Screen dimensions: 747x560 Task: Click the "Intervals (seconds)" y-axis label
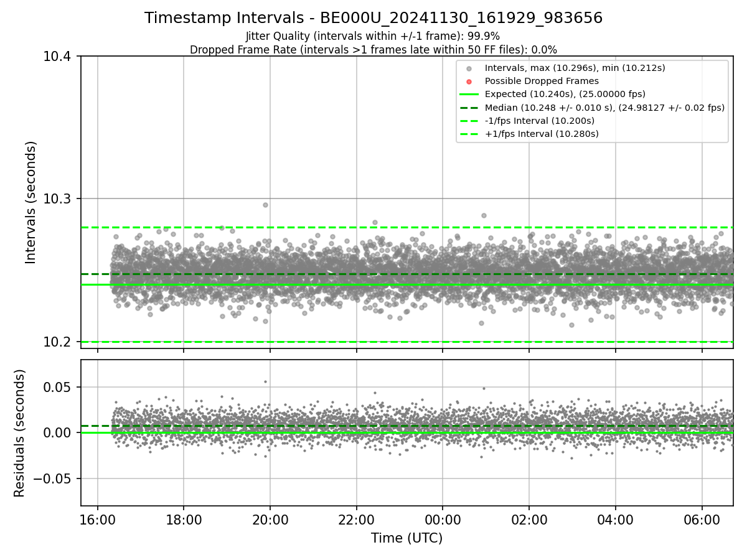pos(31,202)
